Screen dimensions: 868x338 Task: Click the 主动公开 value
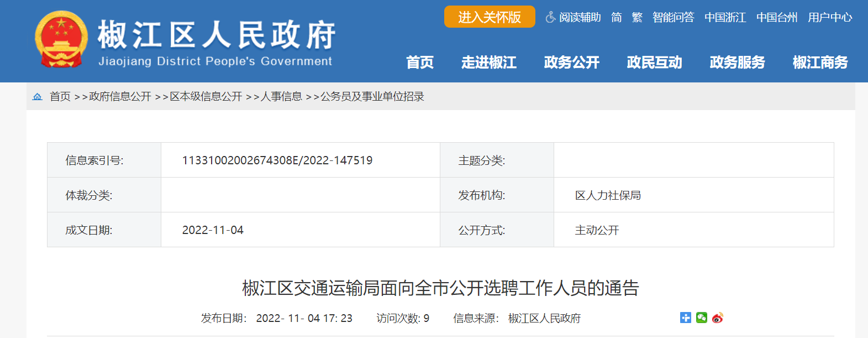tap(597, 230)
